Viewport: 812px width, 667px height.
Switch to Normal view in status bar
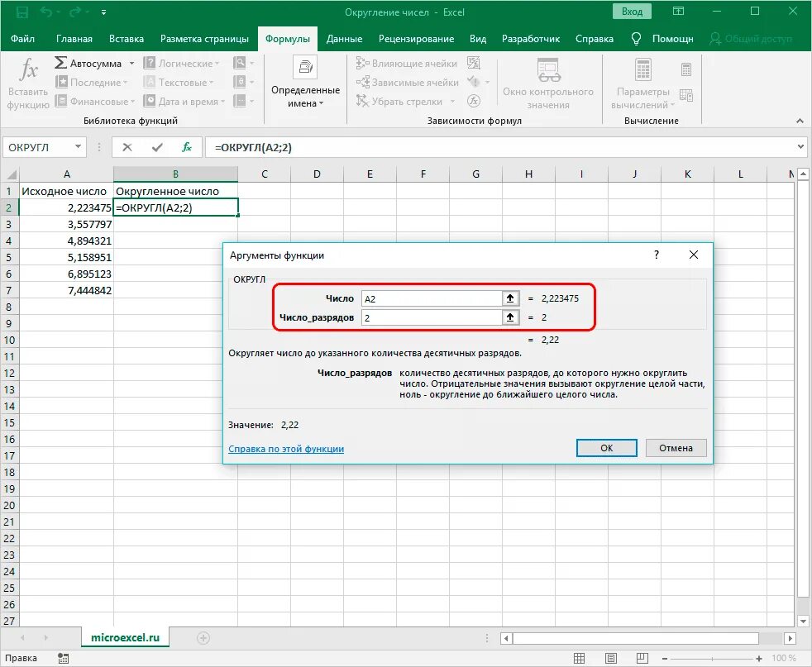point(579,658)
